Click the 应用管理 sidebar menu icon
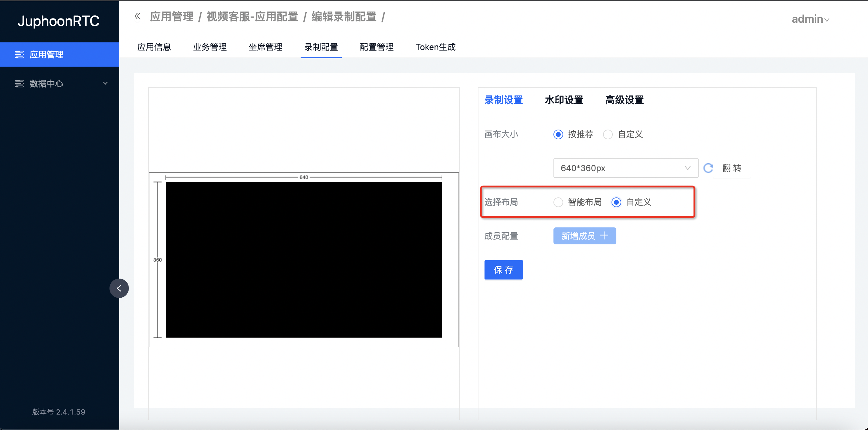This screenshot has width=868, height=430. (x=19, y=54)
